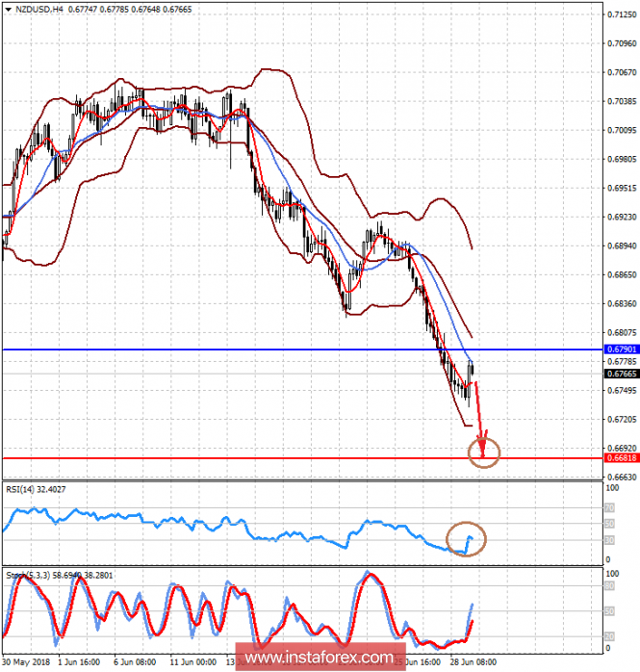Viewport: 640px width, 672px height.
Task: Click the brown circle in the RSI panel
Action: coord(468,540)
